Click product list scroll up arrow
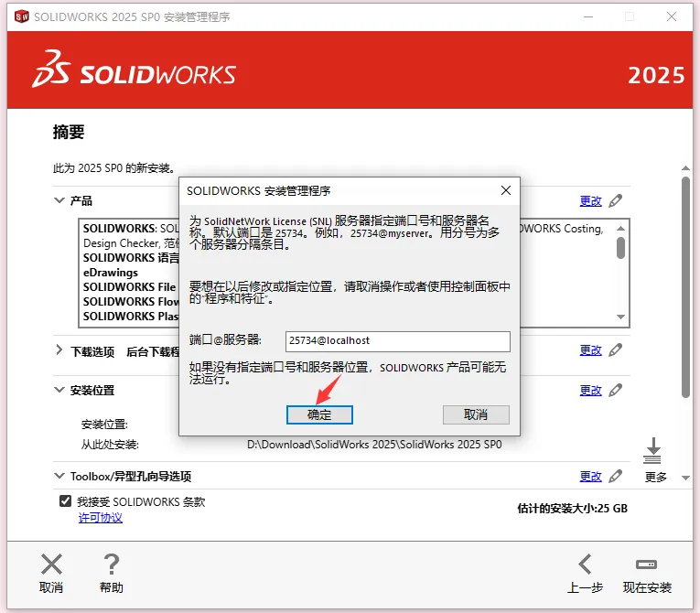Image resolution: width=700 pixels, height=613 pixels. (x=620, y=229)
